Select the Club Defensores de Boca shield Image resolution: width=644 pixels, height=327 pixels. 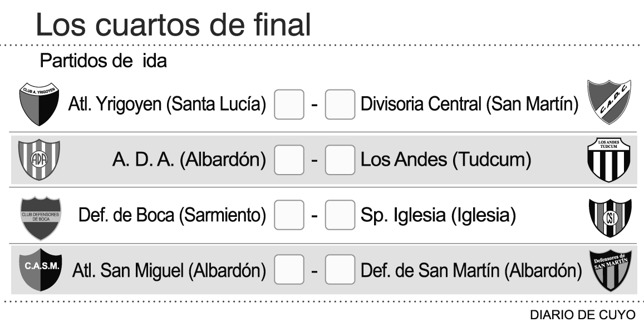point(40,215)
